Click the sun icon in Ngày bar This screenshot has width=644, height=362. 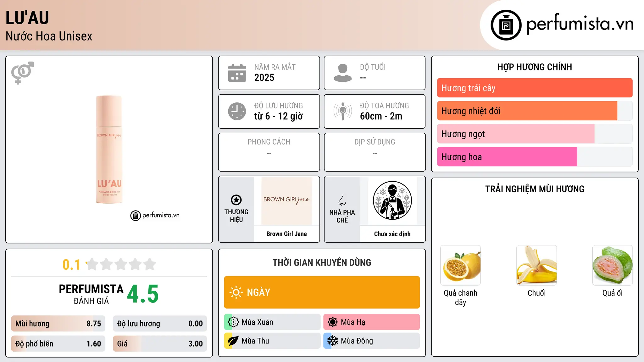tap(236, 292)
